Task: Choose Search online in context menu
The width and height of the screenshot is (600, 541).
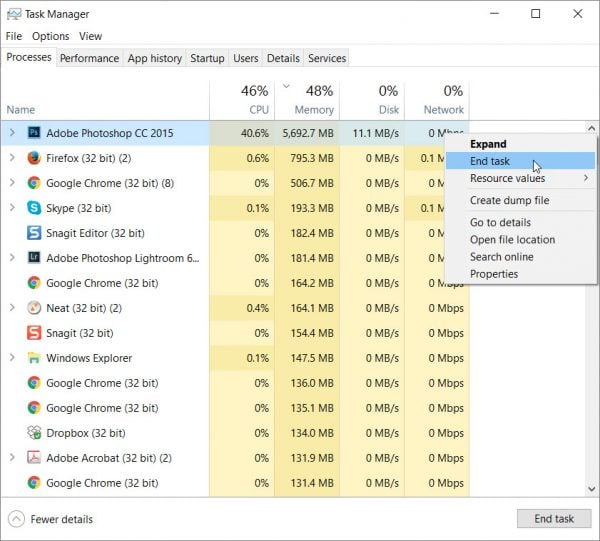Action: (520, 257)
